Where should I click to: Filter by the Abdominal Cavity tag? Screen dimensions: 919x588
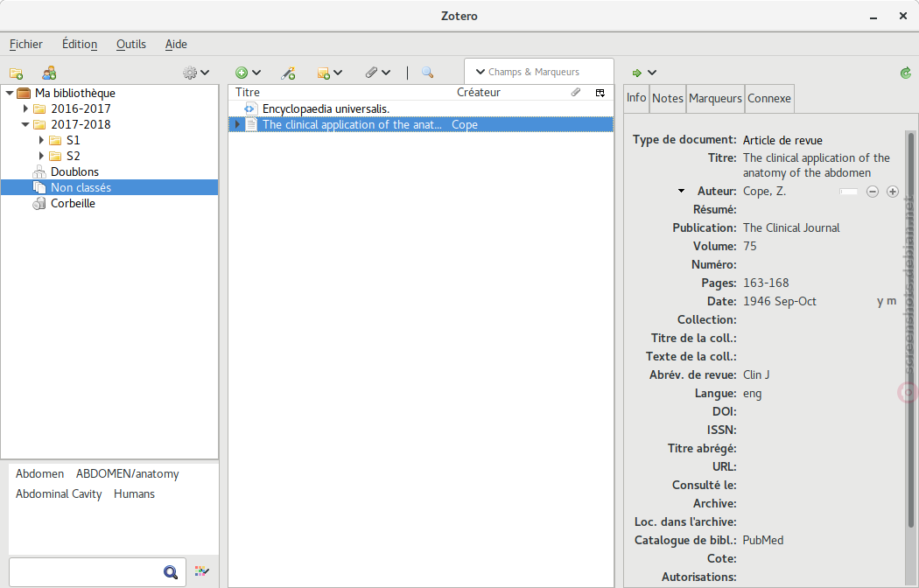click(59, 493)
